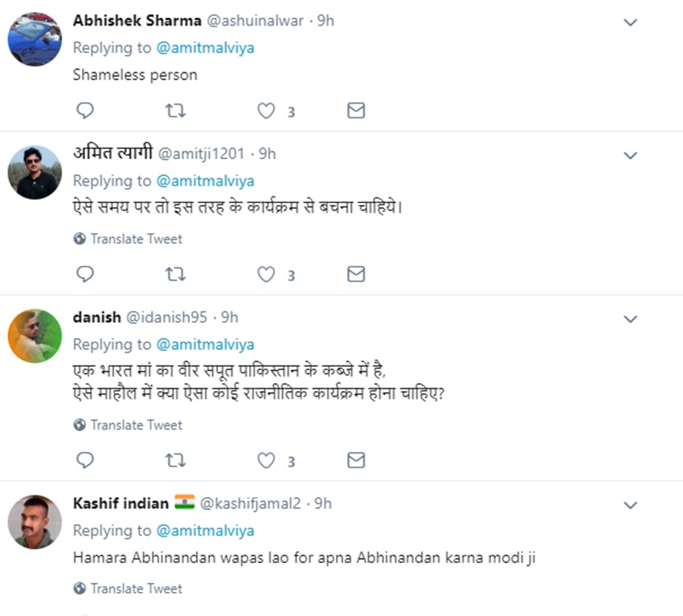Send Abhishek Sharma's tweet via direct message
683x616 pixels.
point(356,111)
